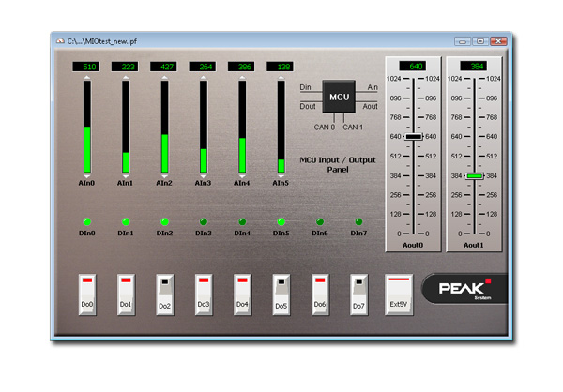Toggle the Do4 output switch

(x=242, y=294)
